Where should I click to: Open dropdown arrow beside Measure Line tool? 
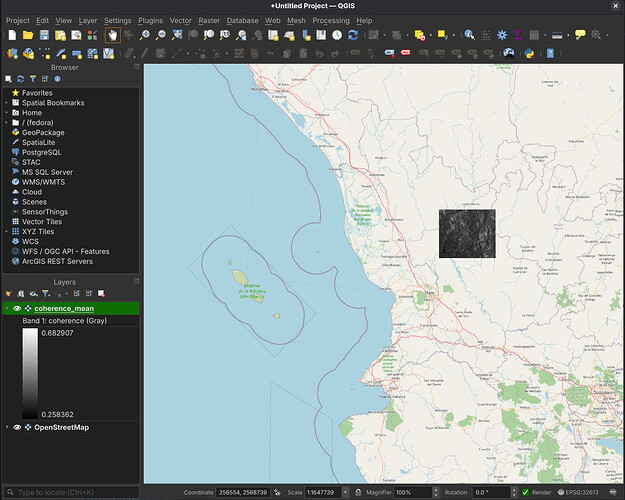(568, 35)
